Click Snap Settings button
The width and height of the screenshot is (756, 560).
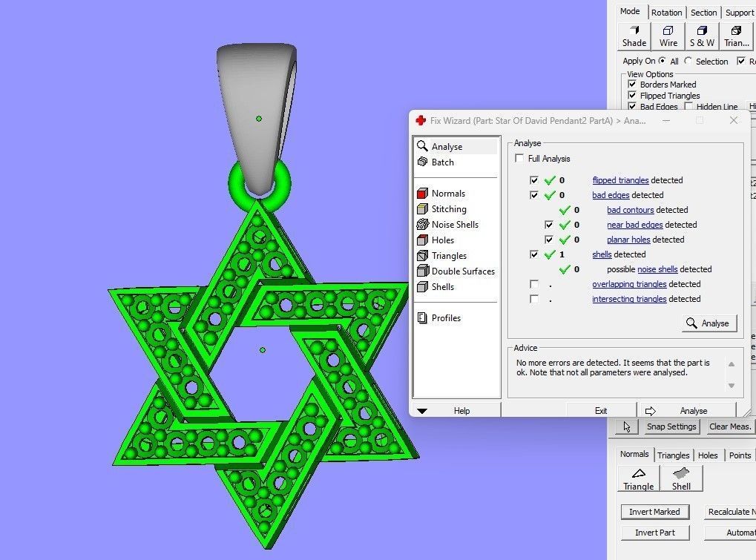coord(671,426)
